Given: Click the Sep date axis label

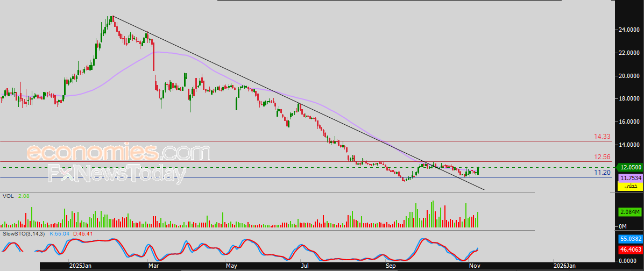Looking at the screenshot, I should pyautogui.click(x=392, y=267).
